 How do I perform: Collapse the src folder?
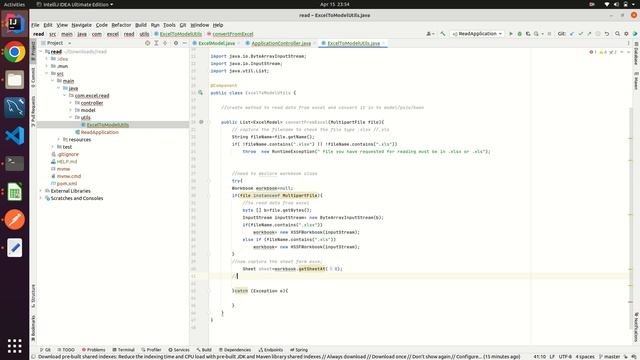click(x=47, y=73)
